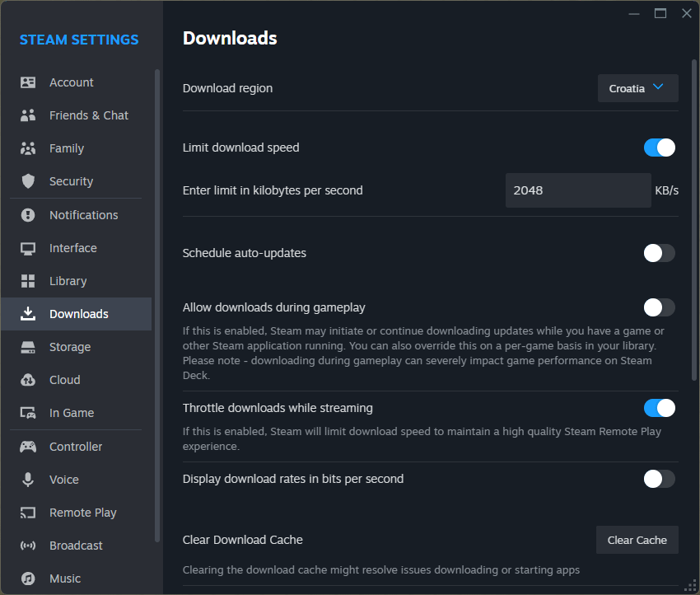Click the In Game overlay icon
This screenshot has height=595, width=700.
[28, 413]
